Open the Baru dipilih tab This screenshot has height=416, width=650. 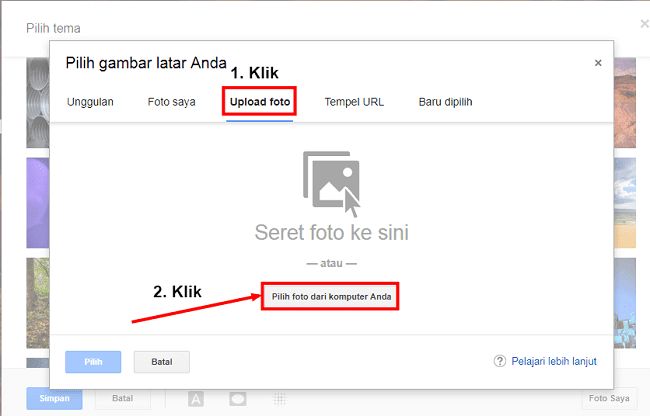(x=445, y=102)
